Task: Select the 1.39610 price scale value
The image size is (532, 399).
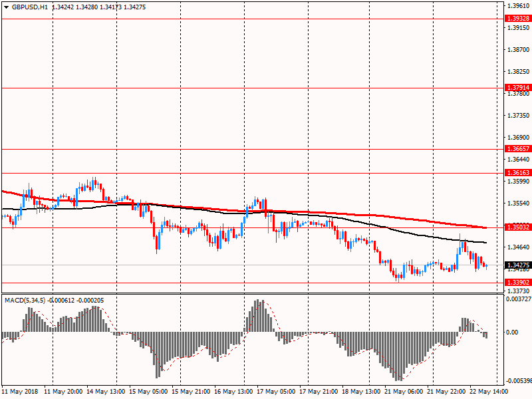Action: [x=518, y=6]
